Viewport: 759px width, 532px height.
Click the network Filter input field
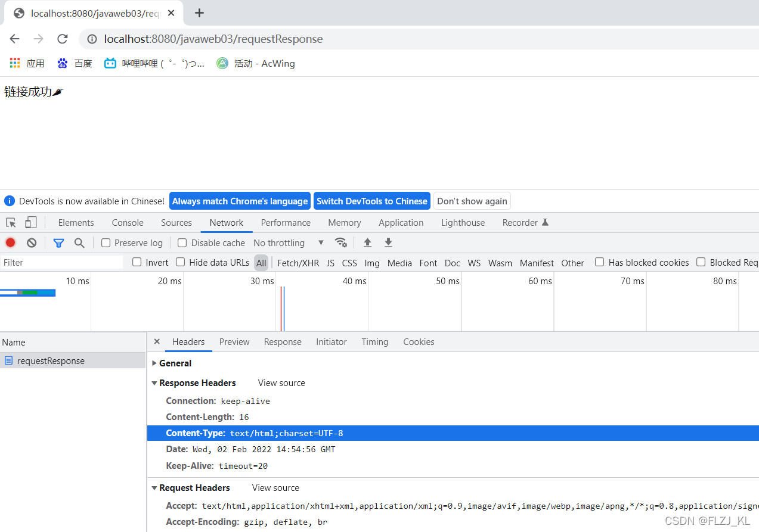coord(62,262)
